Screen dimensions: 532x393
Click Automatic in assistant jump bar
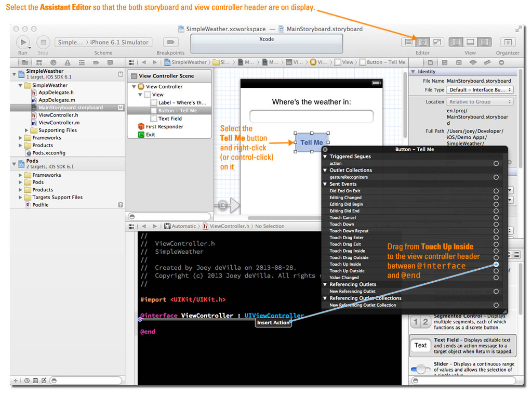180,226
